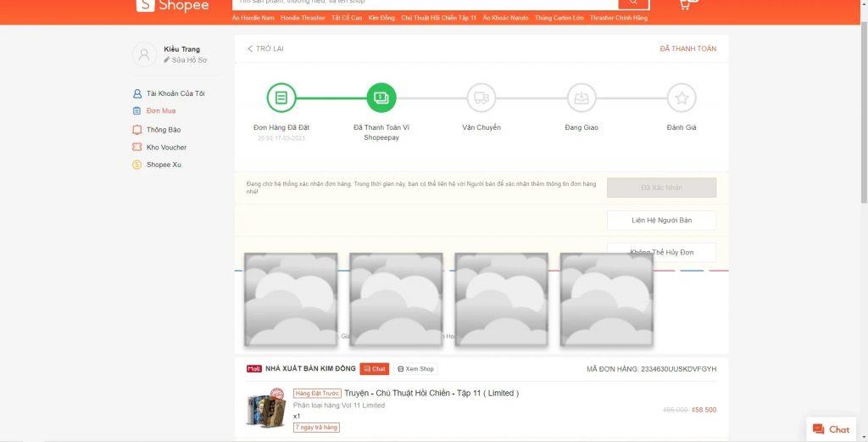This screenshot has height=442, width=868.
Task: Click suggested search Hoodie Thrasher
Action: pyautogui.click(x=303, y=19)
